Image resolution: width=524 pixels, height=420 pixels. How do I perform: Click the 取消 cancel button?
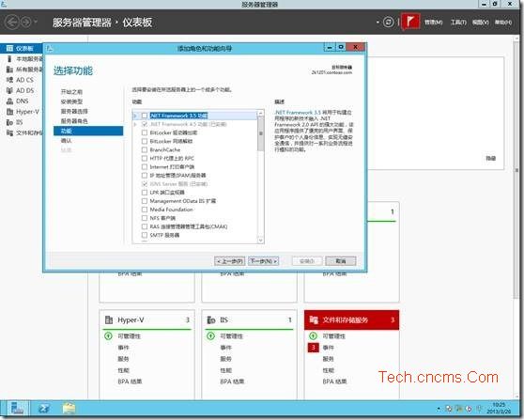pos(341,261)
